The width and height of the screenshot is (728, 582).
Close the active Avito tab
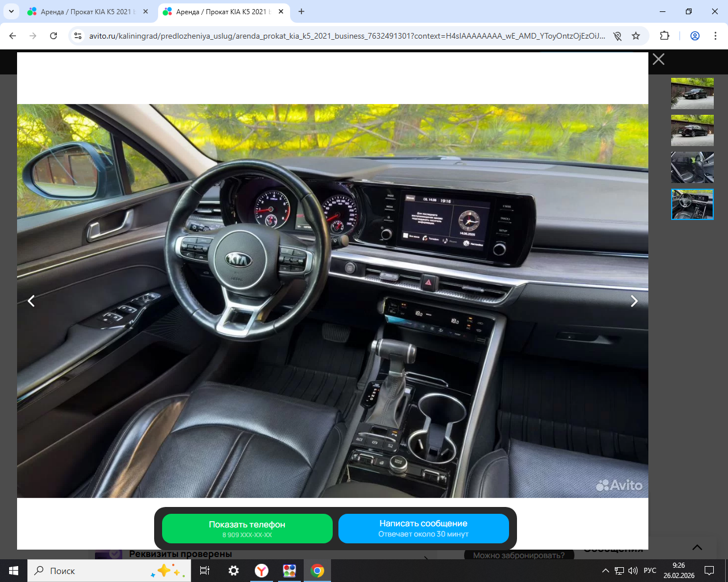tap(281, 11)
